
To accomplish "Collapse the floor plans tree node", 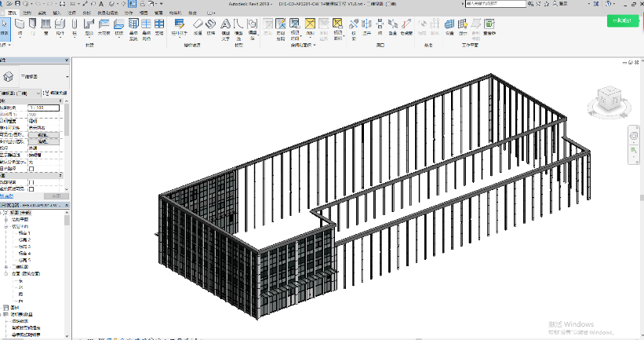I will pos(6,226).
